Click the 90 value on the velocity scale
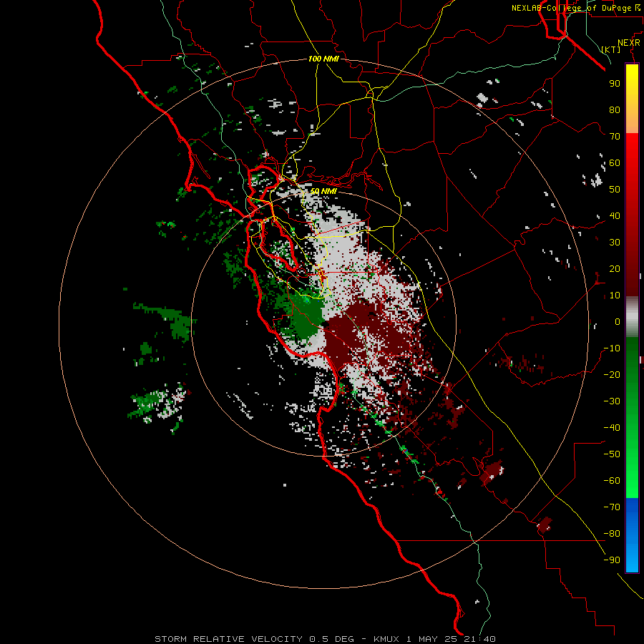The image size is (644, 644). 615,84
